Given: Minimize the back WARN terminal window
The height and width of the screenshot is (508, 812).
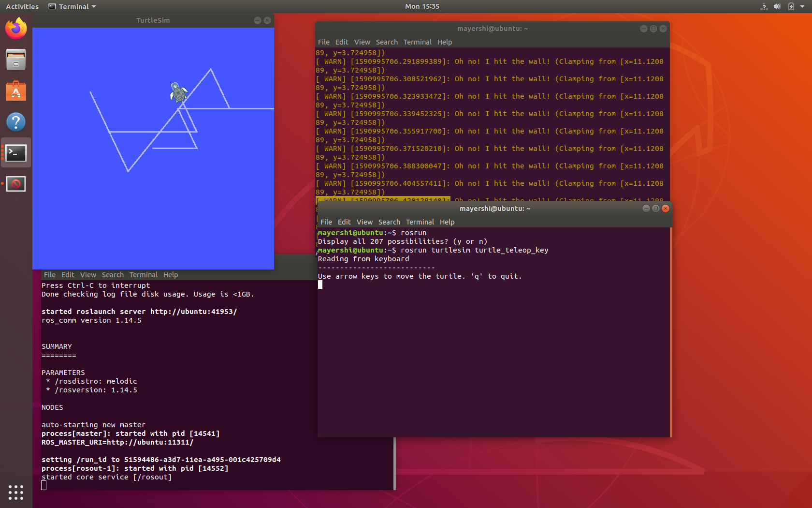Looking at the screenshot, I should point(643,29).
